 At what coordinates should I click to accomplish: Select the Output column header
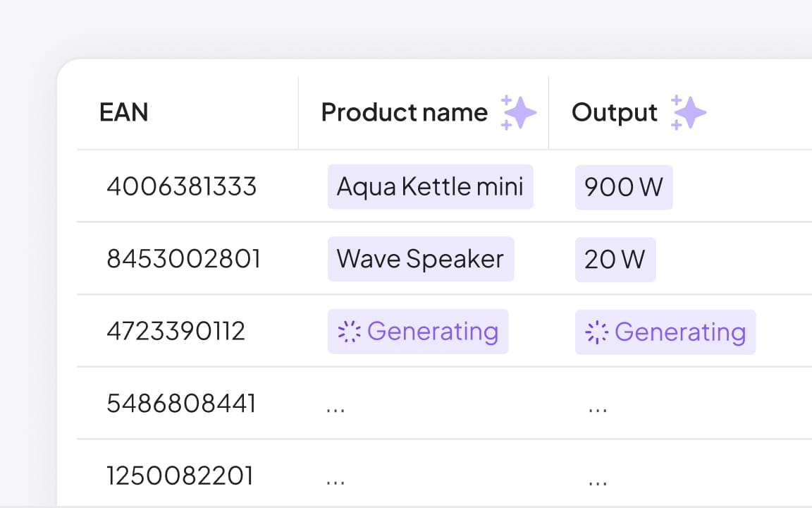(x=614, y=112)
